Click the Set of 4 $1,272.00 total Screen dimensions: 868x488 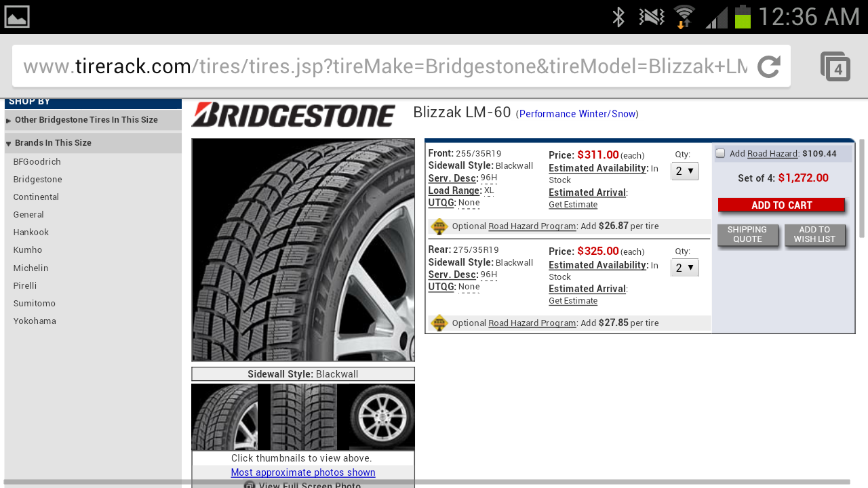[x=783, y=178]
